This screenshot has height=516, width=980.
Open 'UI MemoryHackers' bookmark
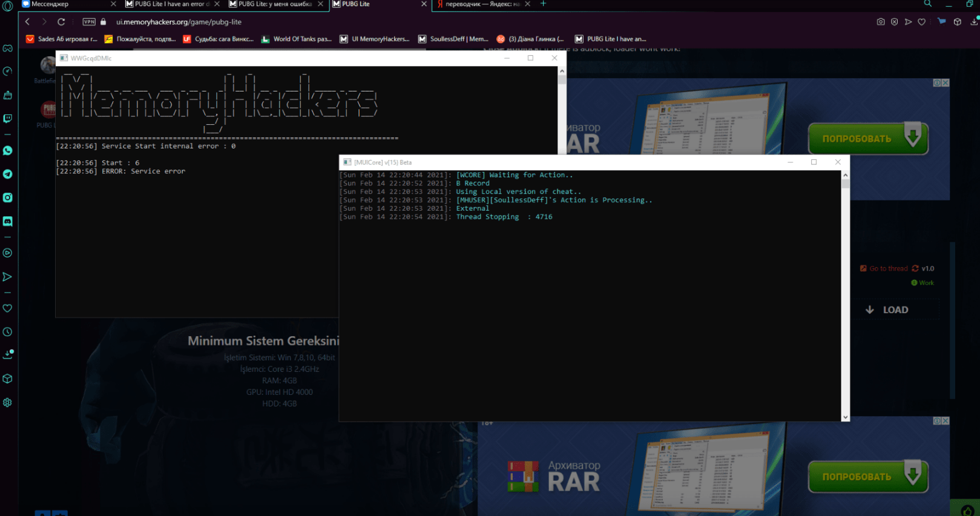click(375, 39)
